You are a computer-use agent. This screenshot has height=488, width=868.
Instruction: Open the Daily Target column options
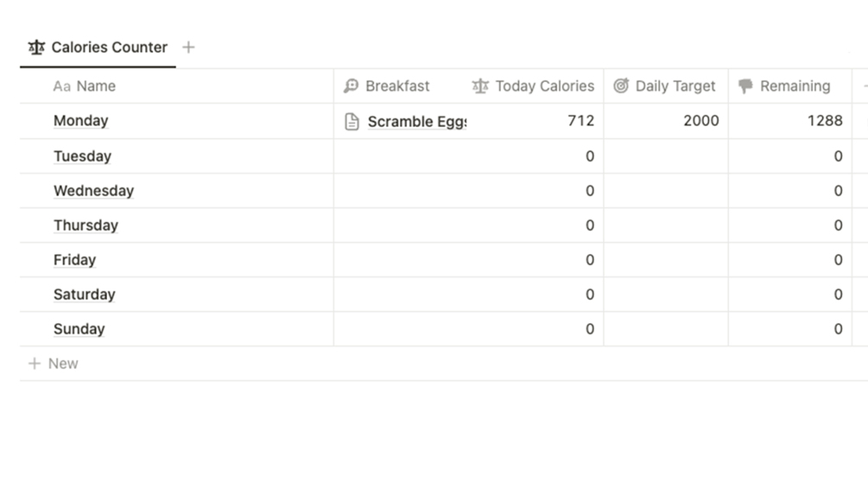coord(675,86)
